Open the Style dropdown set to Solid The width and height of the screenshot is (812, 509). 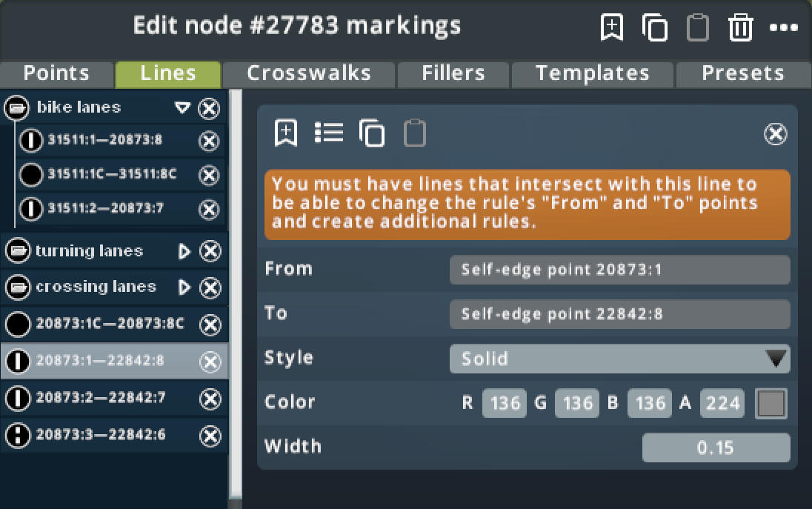[x=620, y=359]
